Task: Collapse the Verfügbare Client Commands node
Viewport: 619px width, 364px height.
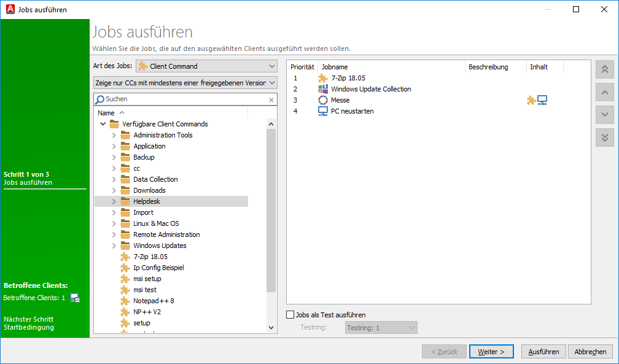Action: point(102,124)
